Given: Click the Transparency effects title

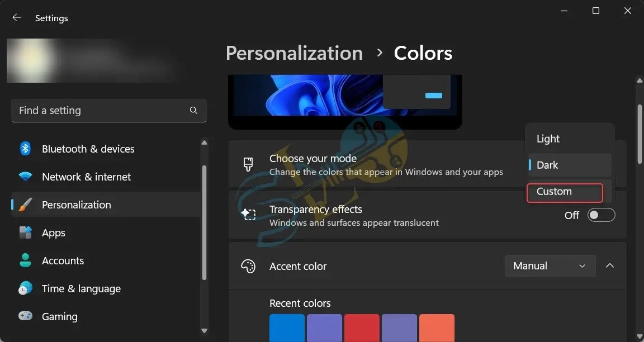Looking at the screenshot, I should point(316,210).
